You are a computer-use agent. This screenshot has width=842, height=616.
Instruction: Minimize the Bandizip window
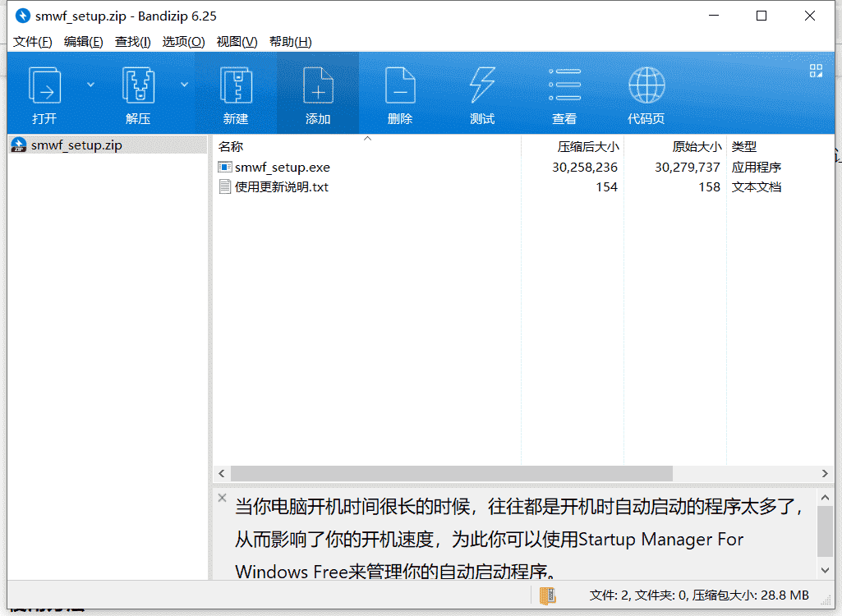[x=714, y=16]
